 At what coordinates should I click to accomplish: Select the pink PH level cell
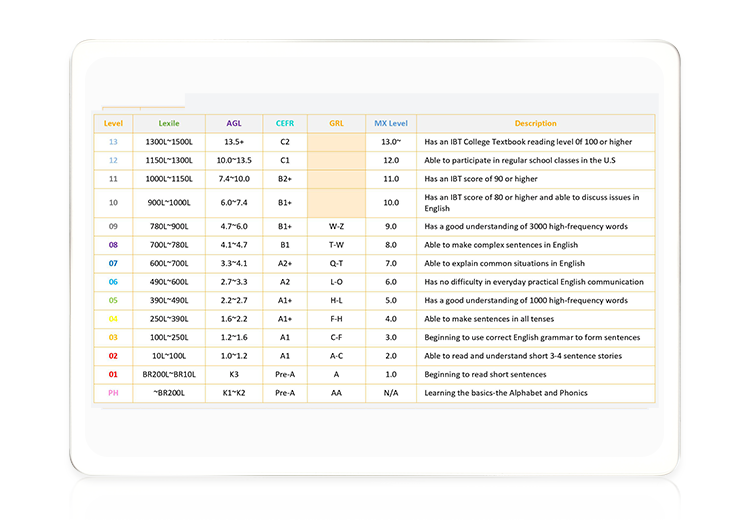113,394
